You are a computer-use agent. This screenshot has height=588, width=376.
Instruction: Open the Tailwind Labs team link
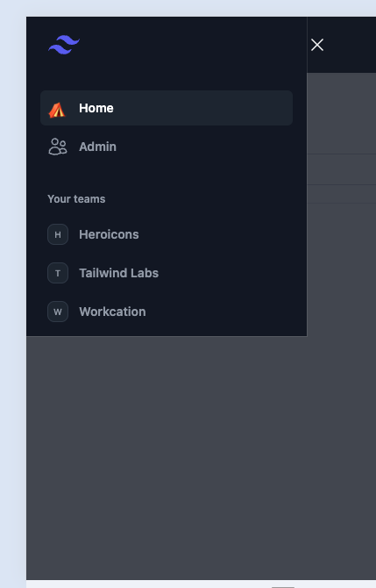pyautogui.click(x=118, y=273)
